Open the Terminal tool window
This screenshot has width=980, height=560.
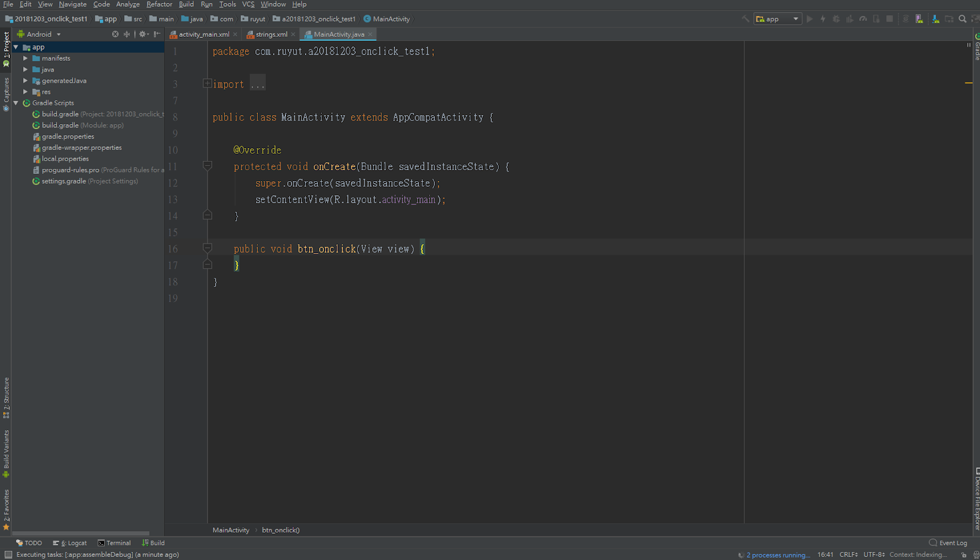(x=115, y=543)
